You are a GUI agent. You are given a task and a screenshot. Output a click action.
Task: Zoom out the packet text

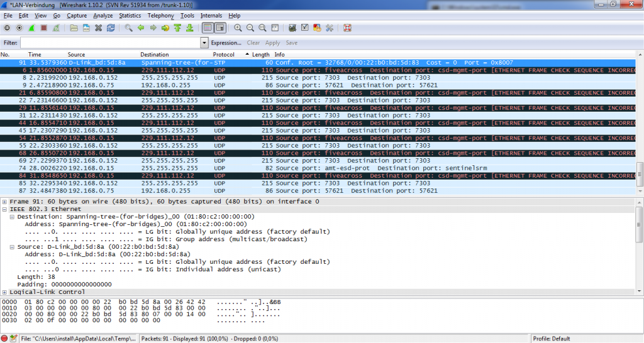pos(250,28)
